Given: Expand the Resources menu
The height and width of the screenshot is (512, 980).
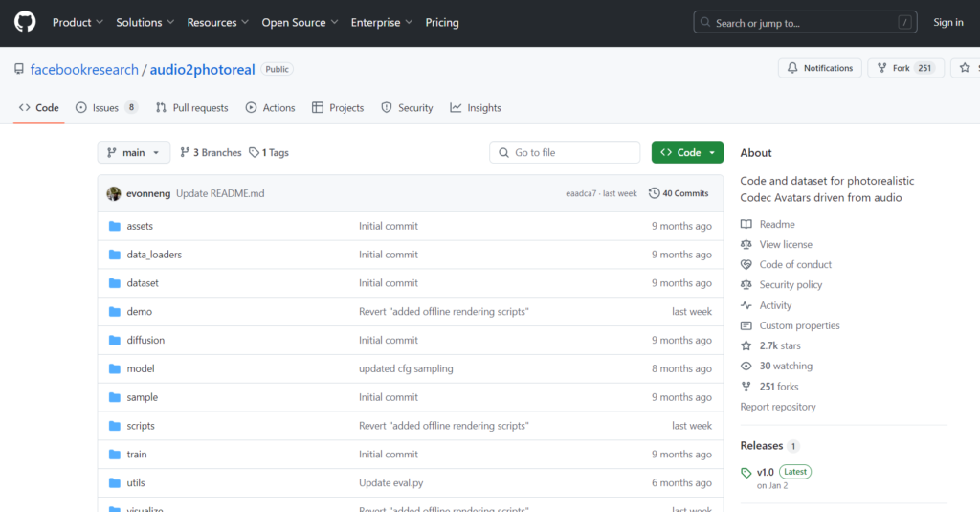Looking at the screenshot, I should click(218, 23).
